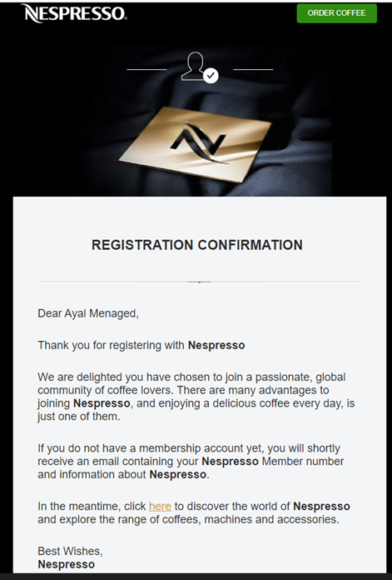Click the "We are delighted" paragraph text

tap(196, 397)
